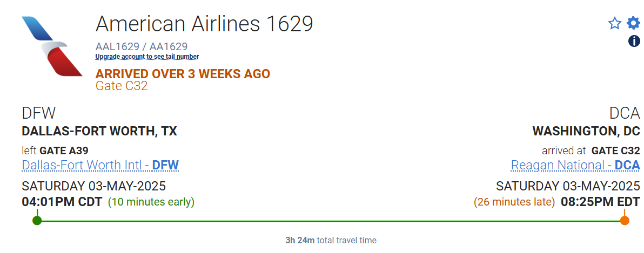
Task: Click the 'ARRIVED OVER 3 WEEKS AGO' status
Action: click(x=183, y=74)
